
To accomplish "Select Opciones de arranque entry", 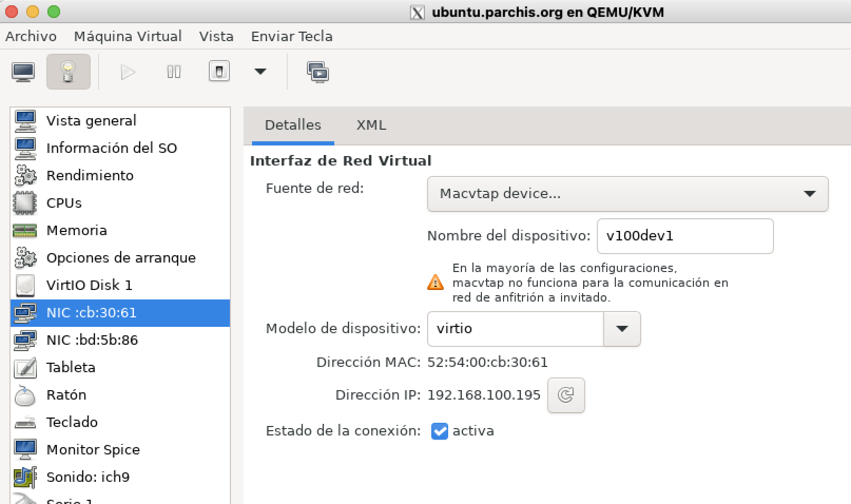I will click(120, 258).
